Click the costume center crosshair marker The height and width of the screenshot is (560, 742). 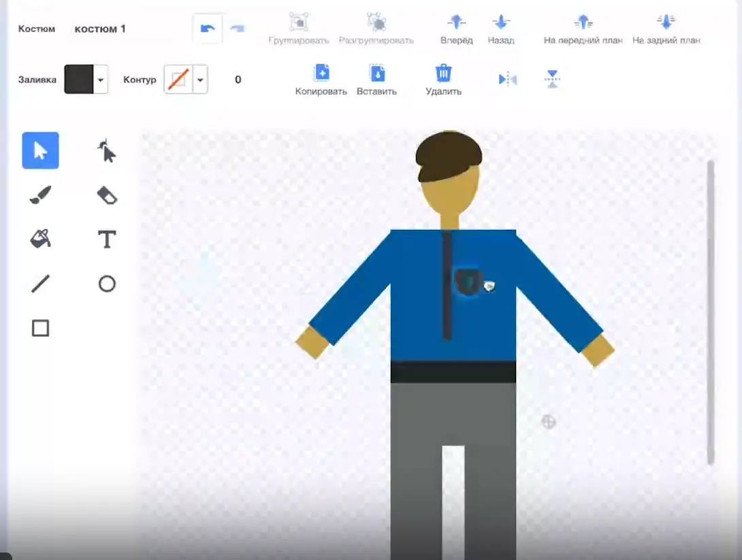tap(548, 421)
